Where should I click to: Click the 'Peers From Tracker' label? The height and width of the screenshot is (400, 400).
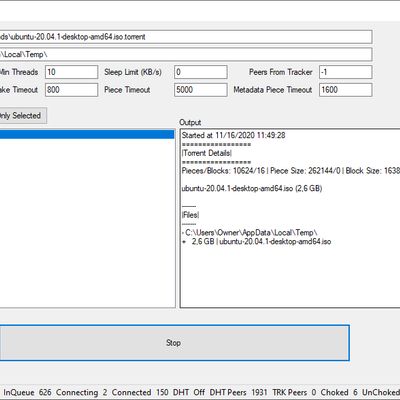281,72
